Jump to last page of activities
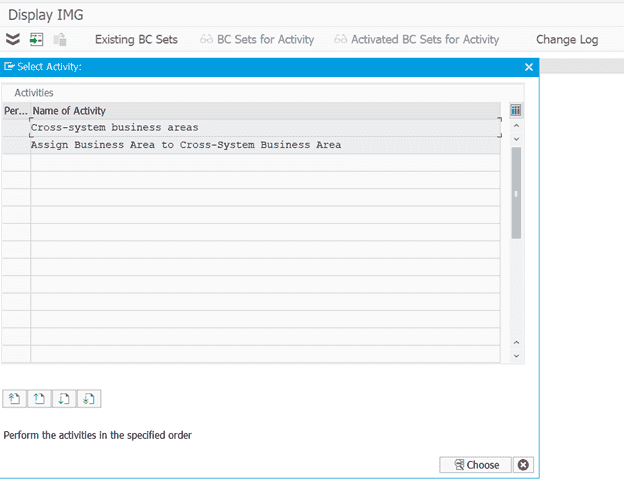Image resolution: width=624 pixels, height=504 pixels. [x=89, y=399]
